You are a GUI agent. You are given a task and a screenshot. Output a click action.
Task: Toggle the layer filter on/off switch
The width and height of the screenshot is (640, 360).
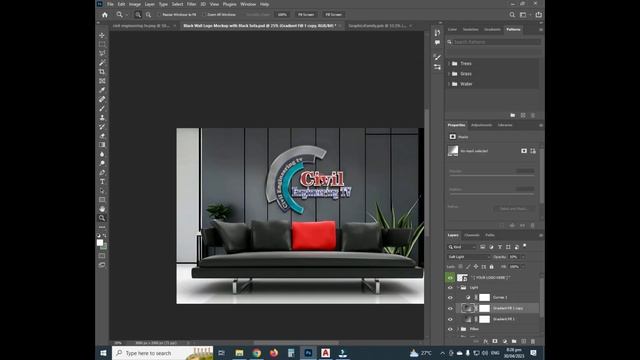[525, 246]
